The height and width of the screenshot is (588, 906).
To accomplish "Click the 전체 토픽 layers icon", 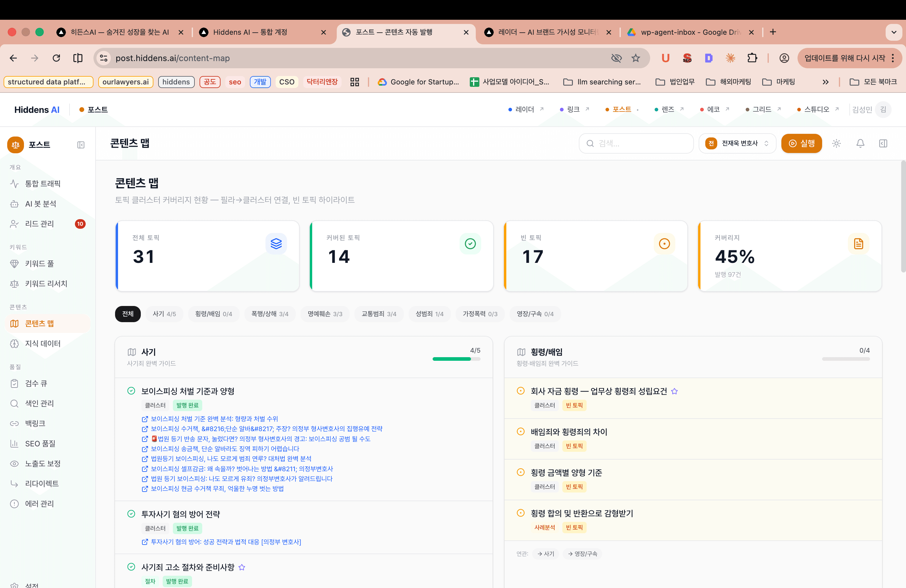I will 276,243.
